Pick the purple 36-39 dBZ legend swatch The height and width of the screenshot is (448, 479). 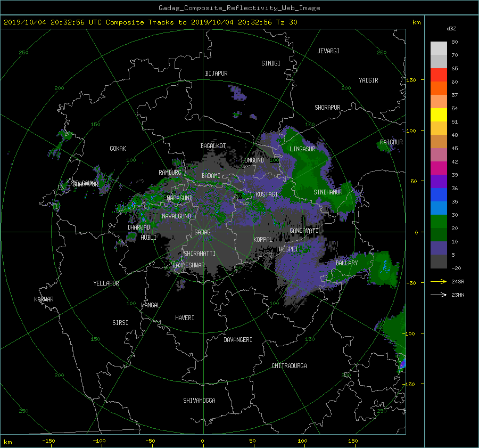pos(439,181)
